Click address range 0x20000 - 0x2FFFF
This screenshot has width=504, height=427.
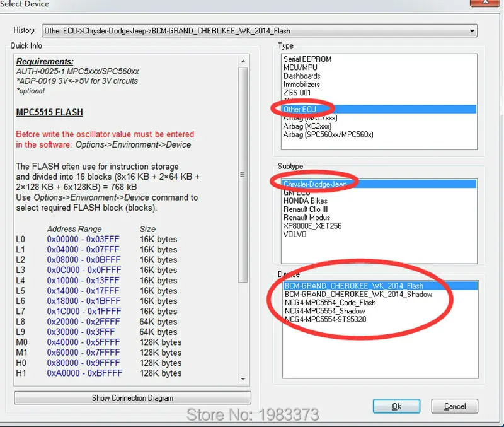84,322
